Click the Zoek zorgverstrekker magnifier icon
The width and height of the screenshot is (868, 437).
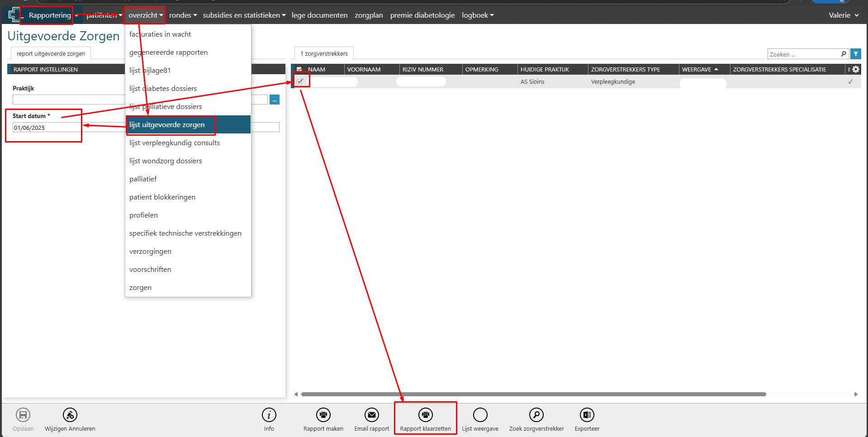(x=536, y=415)
